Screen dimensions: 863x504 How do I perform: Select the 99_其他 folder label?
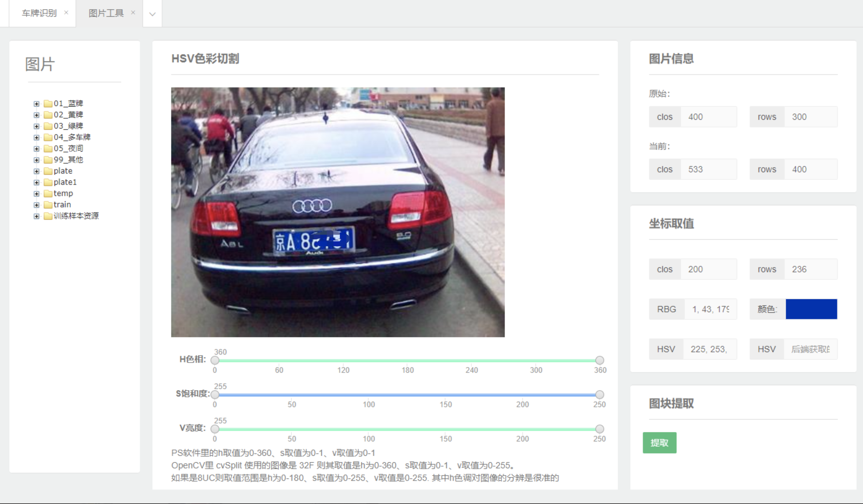[68, 159]
